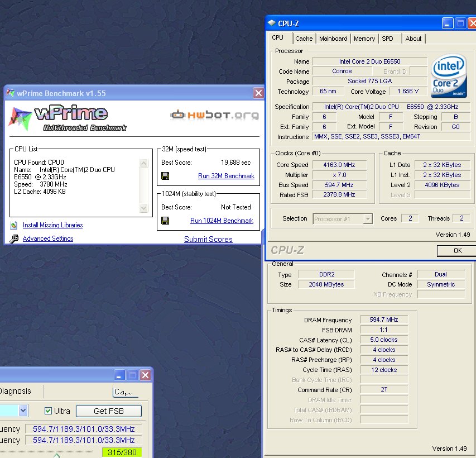Click the Instructions MMX, SSE list field
The image size is (476, 458).
coord(392,136)
